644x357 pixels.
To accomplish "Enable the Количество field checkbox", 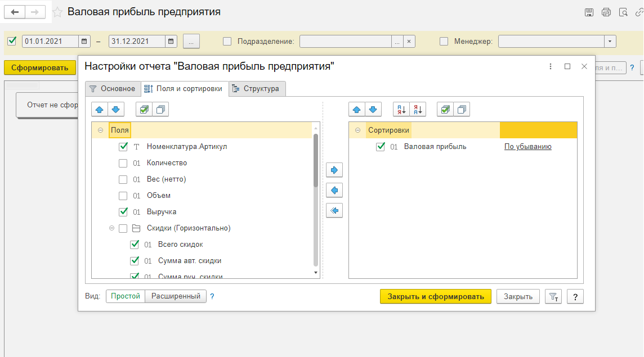I will click(123, 163).
